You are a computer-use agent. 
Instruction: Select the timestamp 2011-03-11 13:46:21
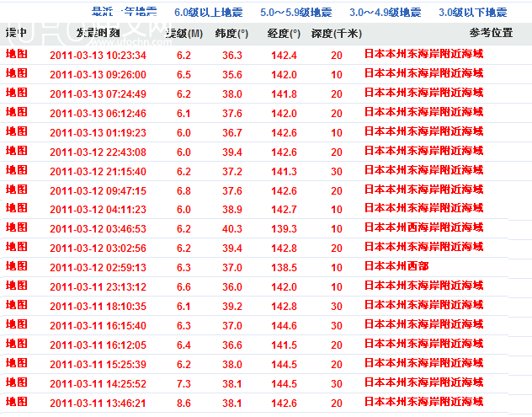pyautogui.click(x=98, y=403)
